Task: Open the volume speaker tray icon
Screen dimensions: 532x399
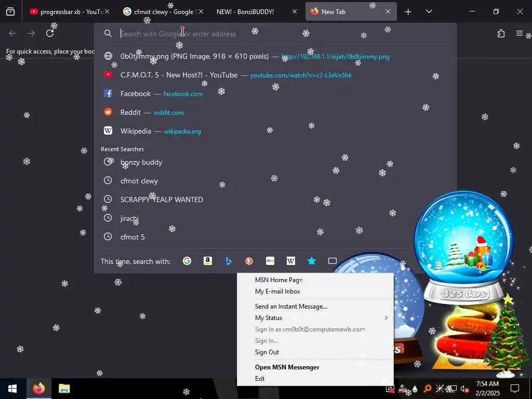Action: click(x=464, y=389)
